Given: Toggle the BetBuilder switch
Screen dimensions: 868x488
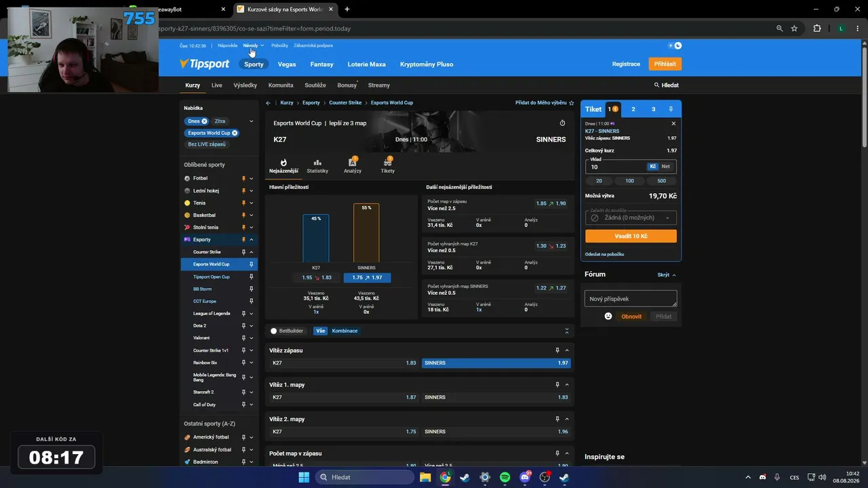Looking at the screenshot, I should pos(274,331).
